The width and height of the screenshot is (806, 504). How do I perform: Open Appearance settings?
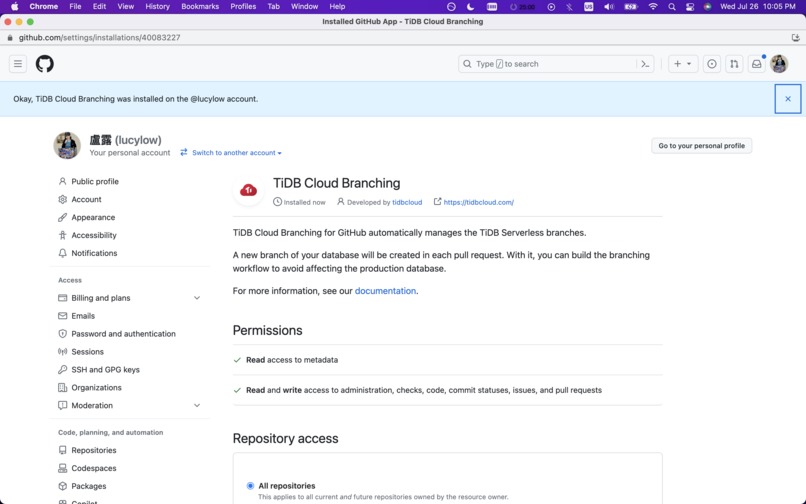(x=93, y=218)
